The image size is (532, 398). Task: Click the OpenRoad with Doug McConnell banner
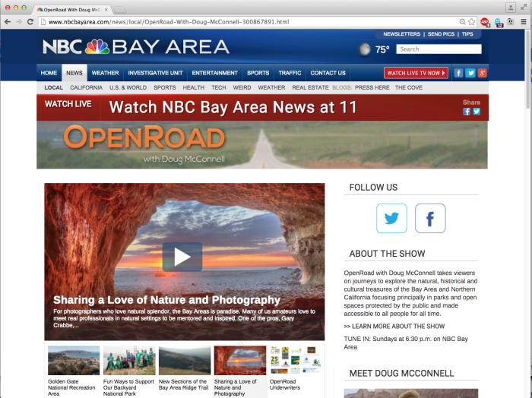click(x=262, y=145)
